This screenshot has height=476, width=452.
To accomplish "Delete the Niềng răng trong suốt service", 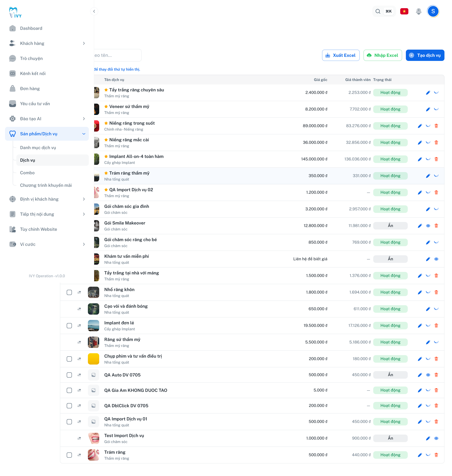I will pos(436,126).
